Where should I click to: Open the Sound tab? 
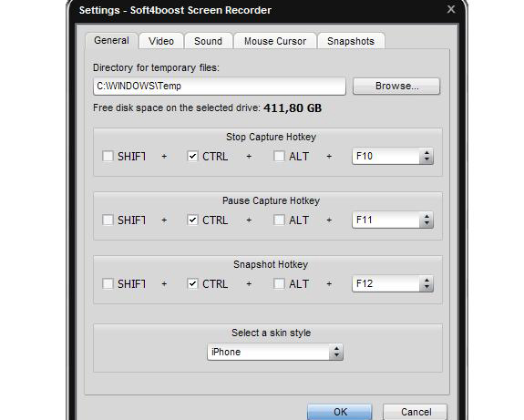(x=208, y=41)
